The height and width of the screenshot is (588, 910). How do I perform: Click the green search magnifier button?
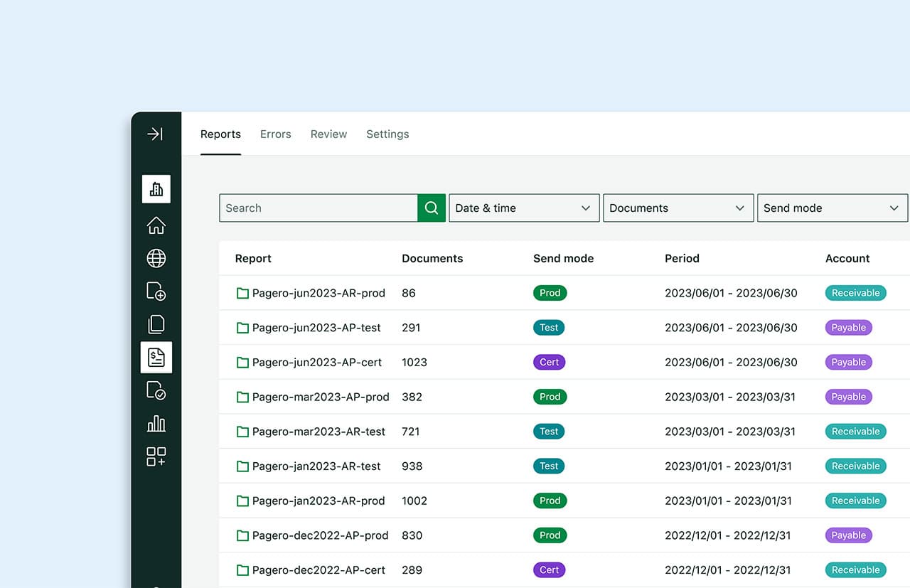point(432,208)
